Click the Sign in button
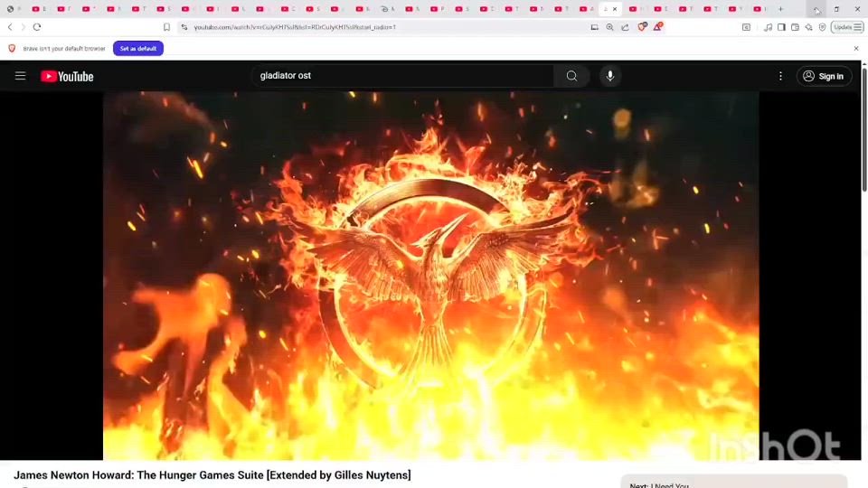 coord(823,76)
